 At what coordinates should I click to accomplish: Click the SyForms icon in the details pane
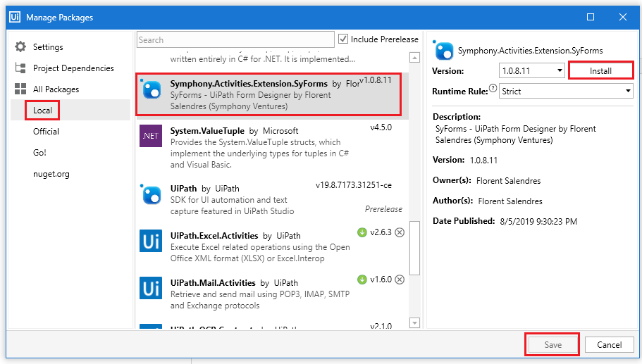pos(443,51)
